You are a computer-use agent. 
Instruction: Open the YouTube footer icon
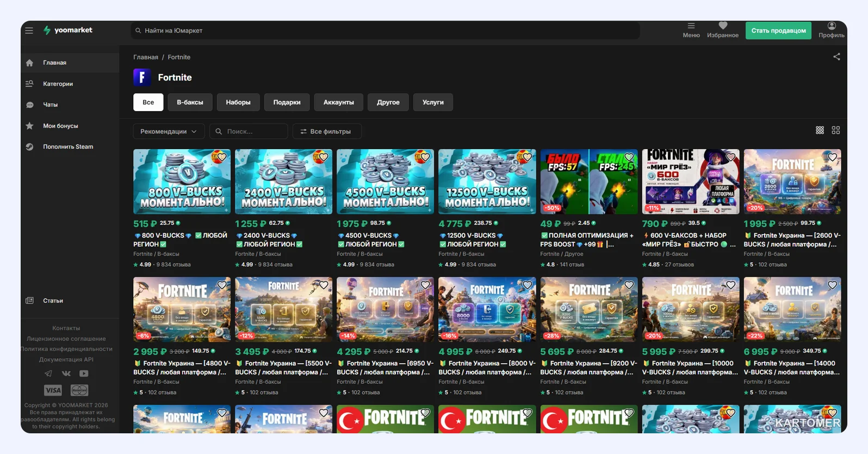84,373
